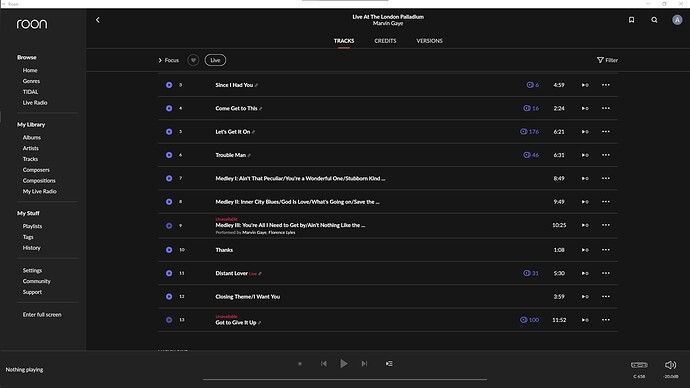
Task: Switch to the Credits tab
Action: coord(385,41)
